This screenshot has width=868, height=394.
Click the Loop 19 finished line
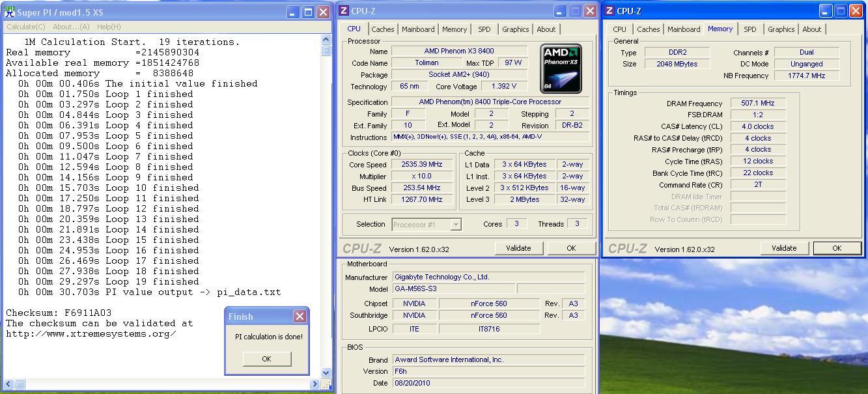click(109, 281)
